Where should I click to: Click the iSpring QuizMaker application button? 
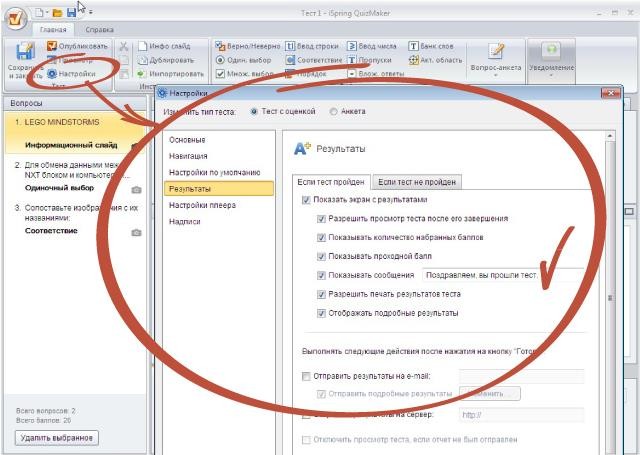(x=16, y=19)
